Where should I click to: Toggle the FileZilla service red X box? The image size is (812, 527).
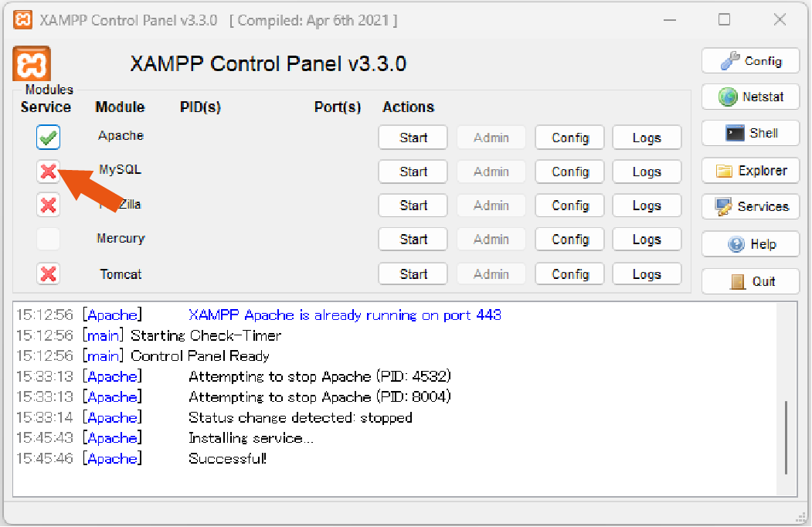(x=48, y=206)
